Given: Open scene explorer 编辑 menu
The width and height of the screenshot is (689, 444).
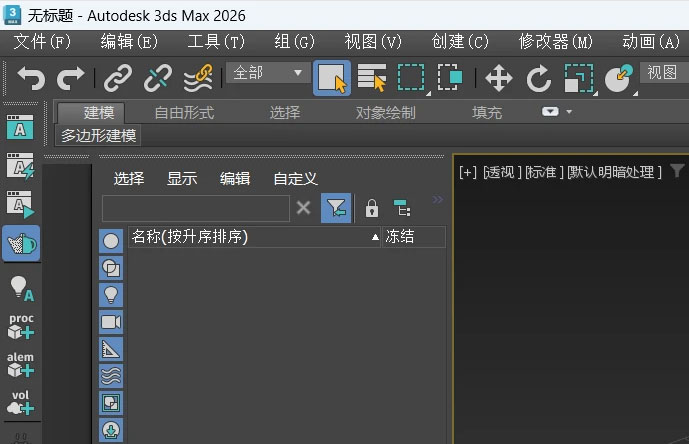Looking at the screenshot, I should (235, 178).
